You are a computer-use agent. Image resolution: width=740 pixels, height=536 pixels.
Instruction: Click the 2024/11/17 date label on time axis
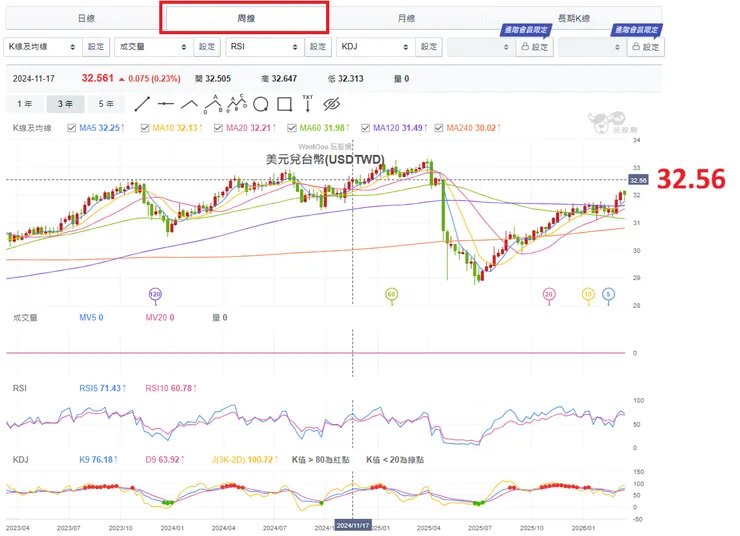(x=353, y=525)
